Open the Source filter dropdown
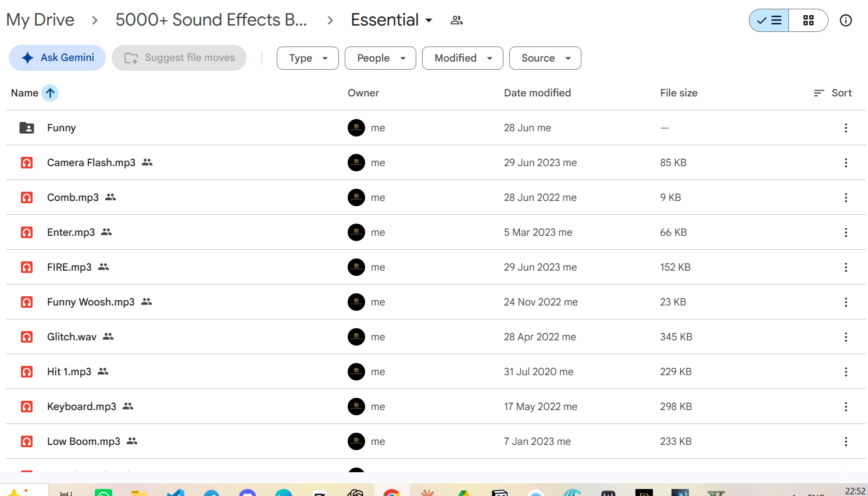 pyautogui.click(x=545, y=58)
